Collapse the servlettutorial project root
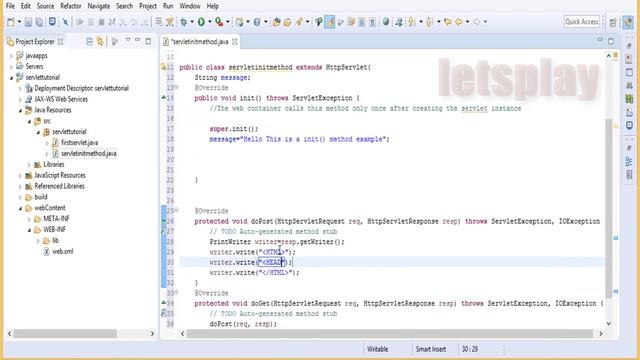This screenshot has height=360, width=640. [x=11, y=78]
